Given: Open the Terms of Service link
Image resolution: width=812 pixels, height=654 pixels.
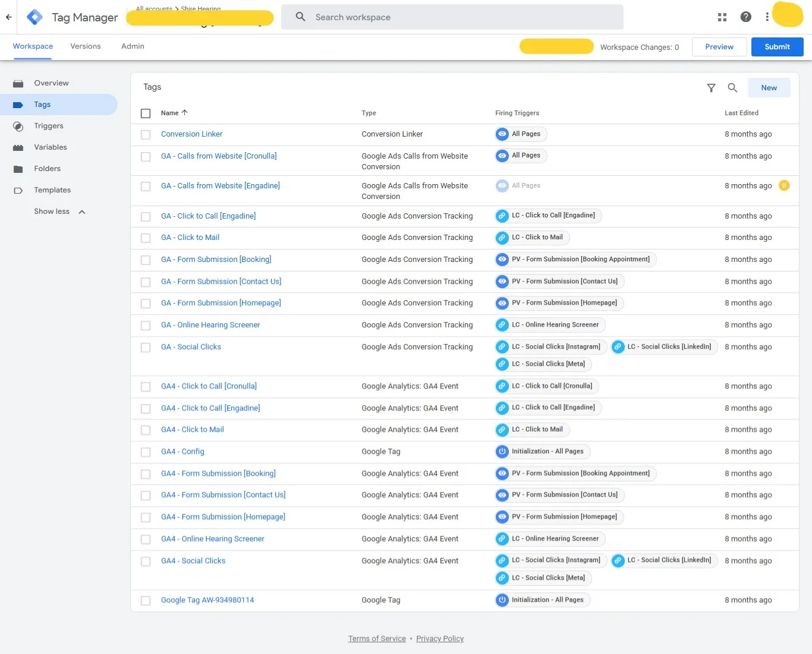Looking at the screenshot, I should click(x=377, y=639).
